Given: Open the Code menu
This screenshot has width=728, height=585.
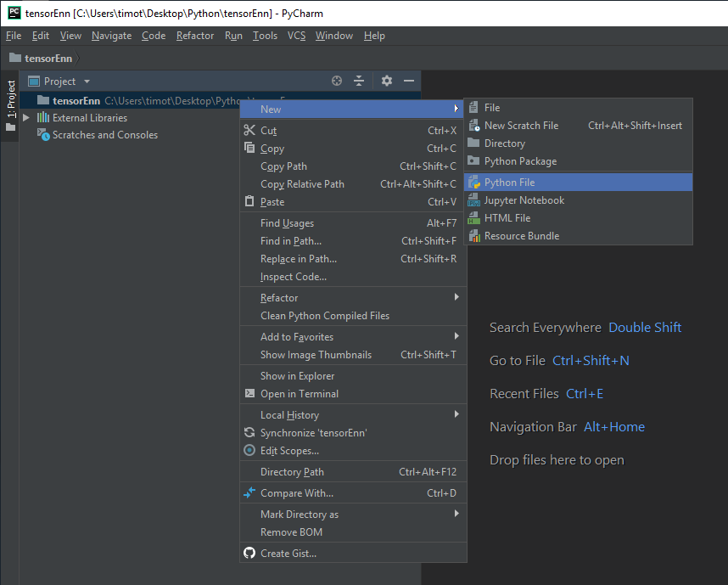Looking at the screenshot, I should pyautogui.click(x=154, y=36).
